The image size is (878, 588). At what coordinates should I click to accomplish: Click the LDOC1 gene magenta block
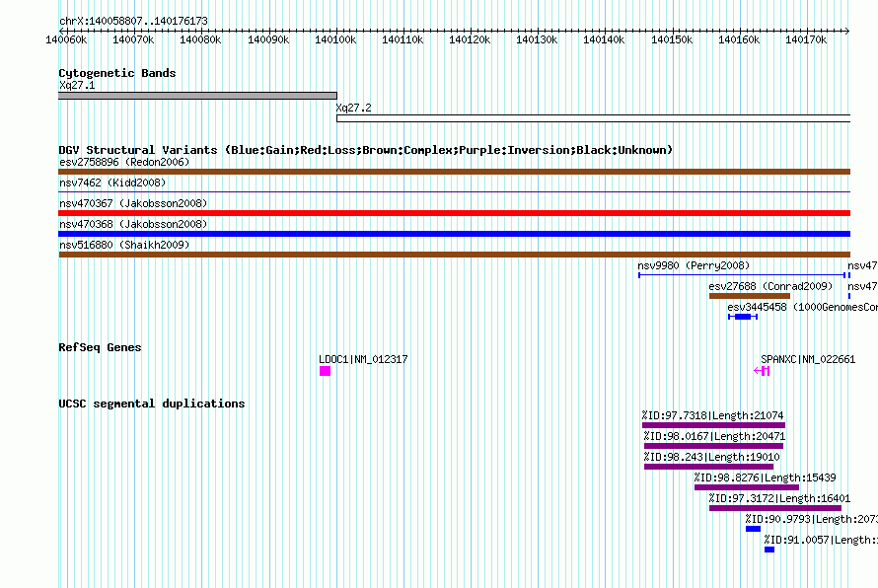click(x=325, y=371)
